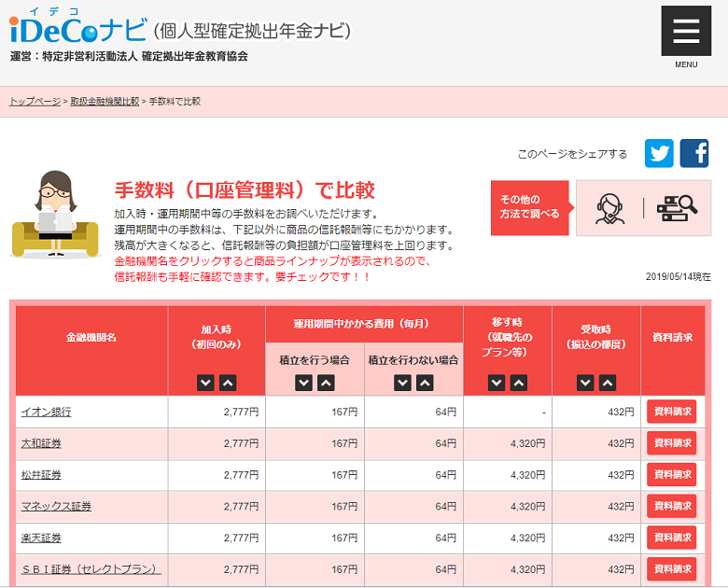Open イオン銀行 product lineup link

tap(46, 412)
